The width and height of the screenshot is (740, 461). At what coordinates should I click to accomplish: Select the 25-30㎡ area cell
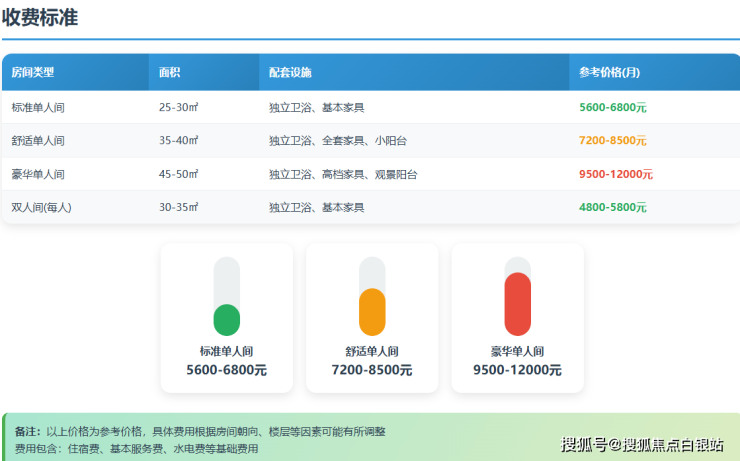point(179,107)
